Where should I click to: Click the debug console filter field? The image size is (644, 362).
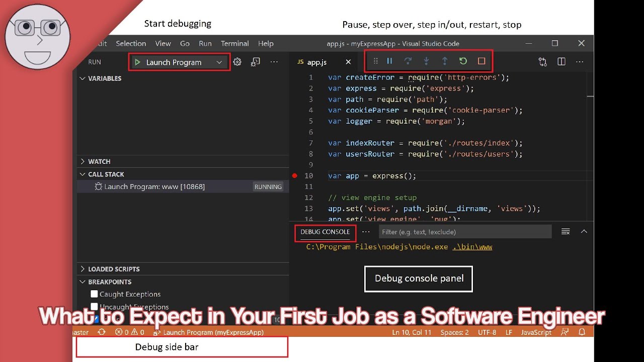(464, 232)
